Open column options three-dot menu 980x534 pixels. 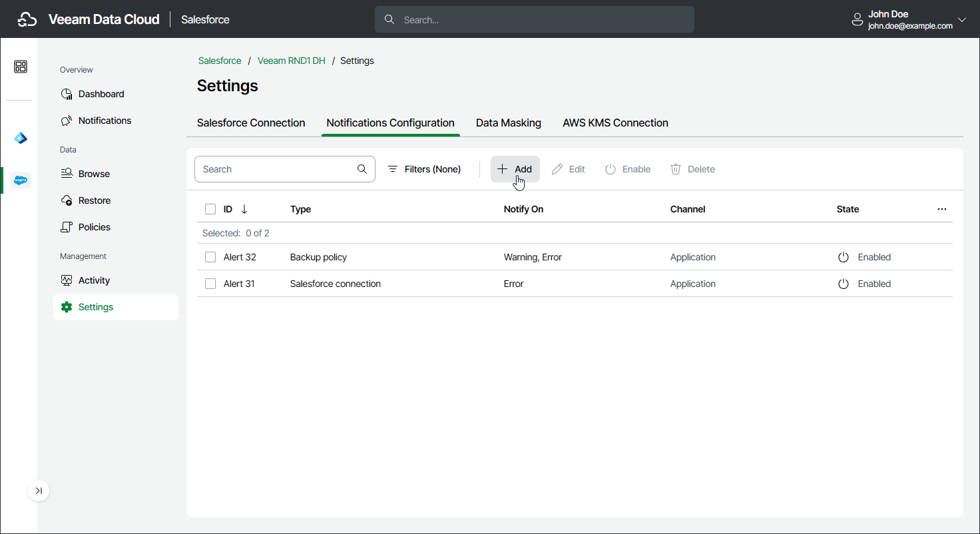[942, 209]
